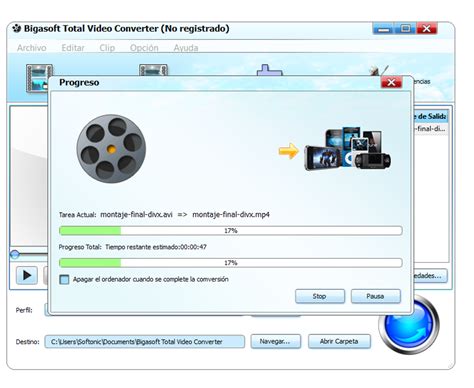Click the preferences toolbar icon

click(378, 71)
